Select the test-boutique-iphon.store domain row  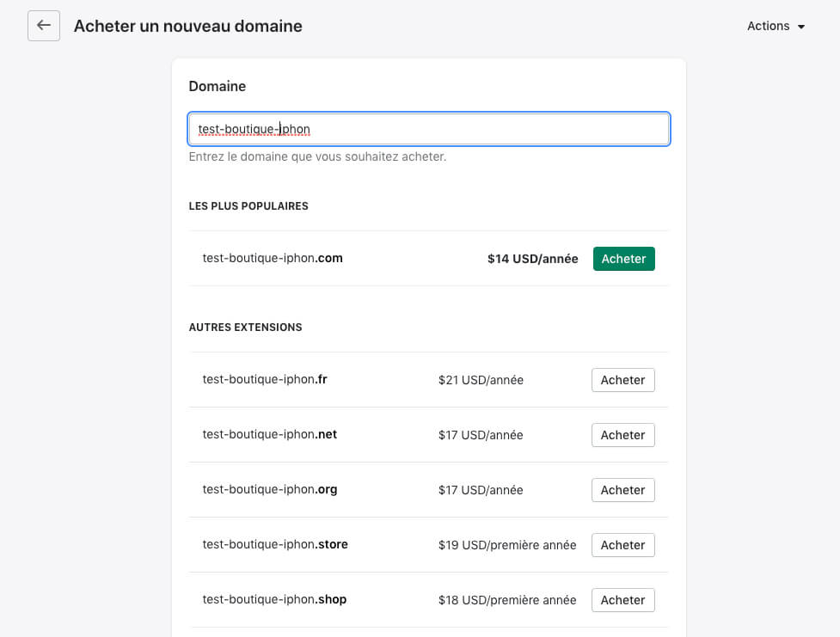coord(428,545)
